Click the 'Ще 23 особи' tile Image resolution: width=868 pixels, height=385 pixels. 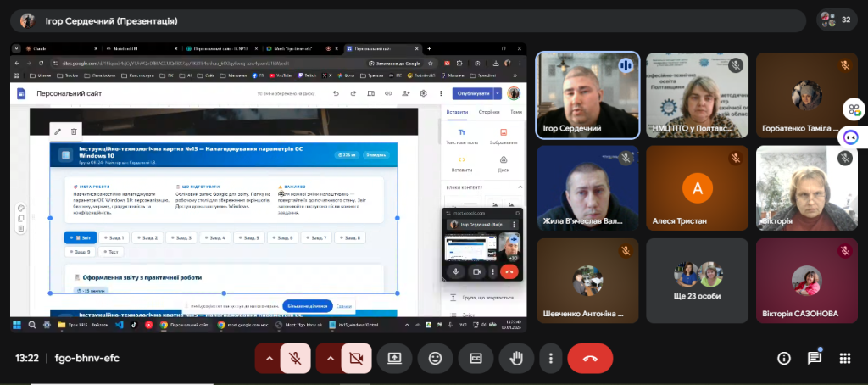point(696,282)
